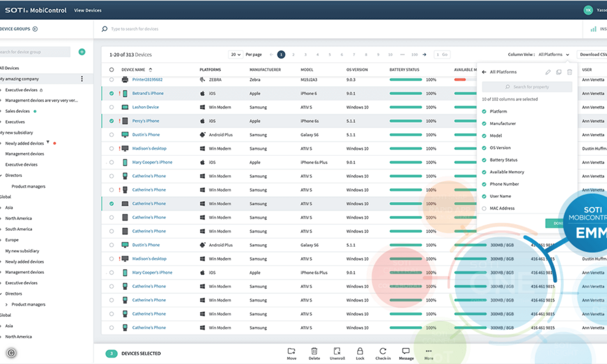Screen dimensions: 607x364
Task: Open the Lashon Device link
Action: point(146,107)
